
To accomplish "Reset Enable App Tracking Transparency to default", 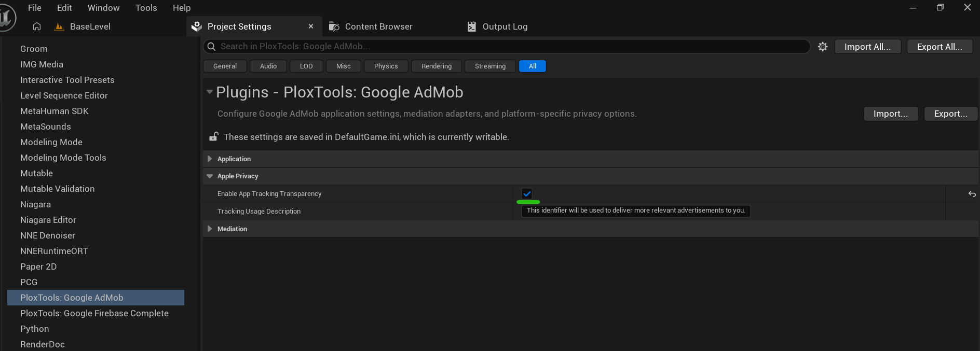I will click(972, 194).
